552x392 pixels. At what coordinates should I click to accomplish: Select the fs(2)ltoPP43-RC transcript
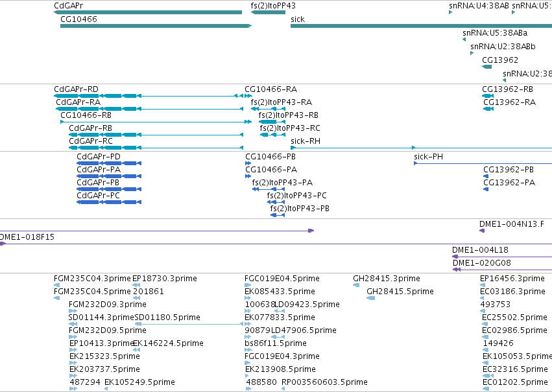[x=272, y=135]
